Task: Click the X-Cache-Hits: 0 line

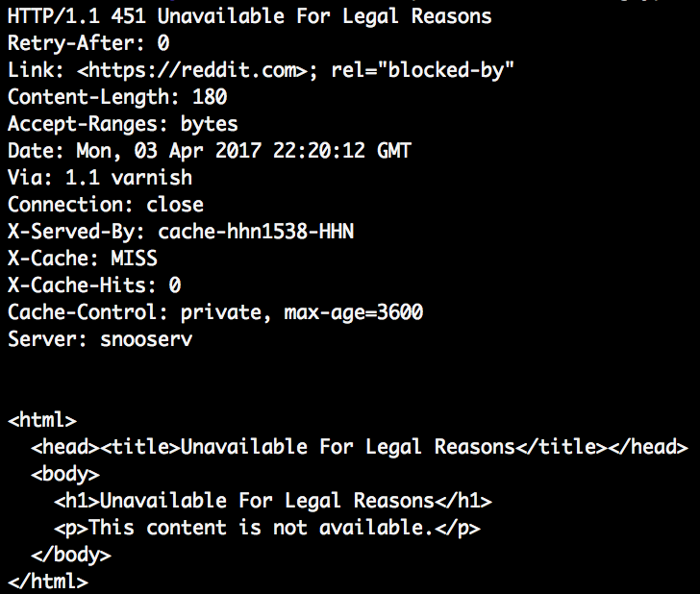Action: click(94, 285)
